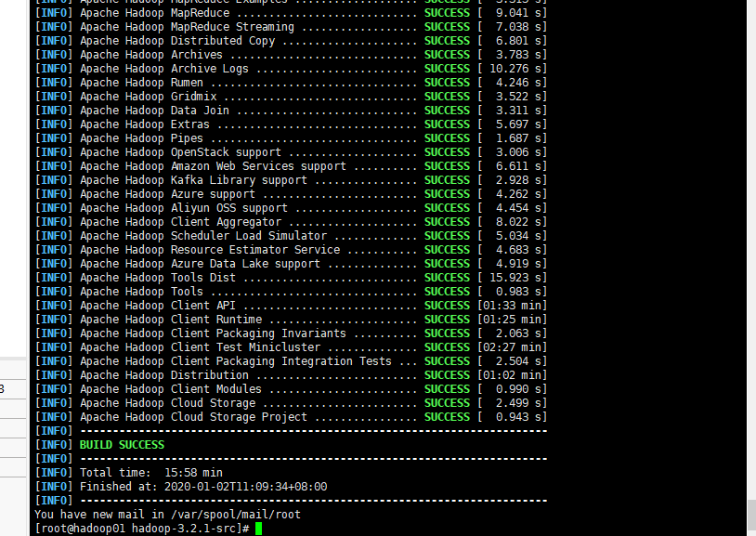
Task: Click the Apache Hadoop Kafka Library support line
Action: pyautogui.click(x=193, y=180)
